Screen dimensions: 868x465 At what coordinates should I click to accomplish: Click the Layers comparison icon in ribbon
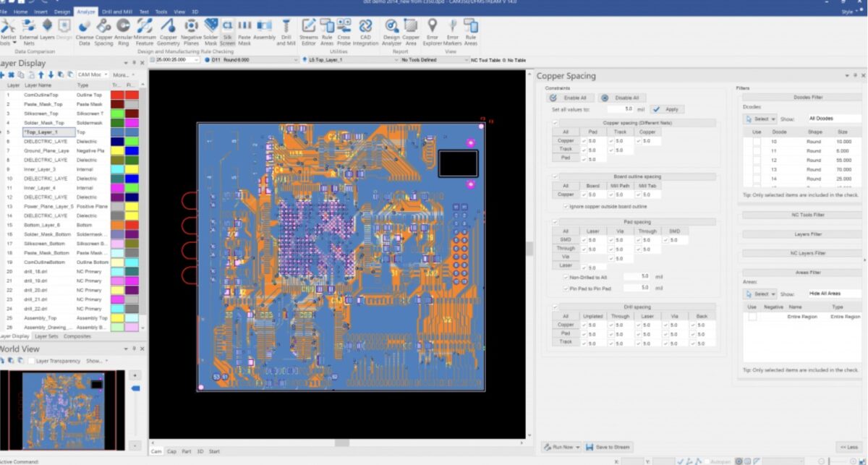(48, 29)
